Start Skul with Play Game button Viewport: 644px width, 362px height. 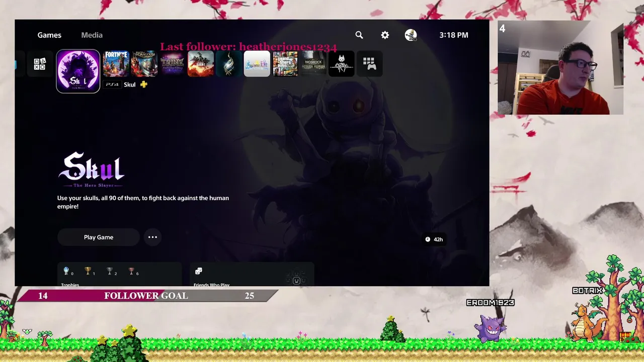pyautogui.click(x=99, y=237)
